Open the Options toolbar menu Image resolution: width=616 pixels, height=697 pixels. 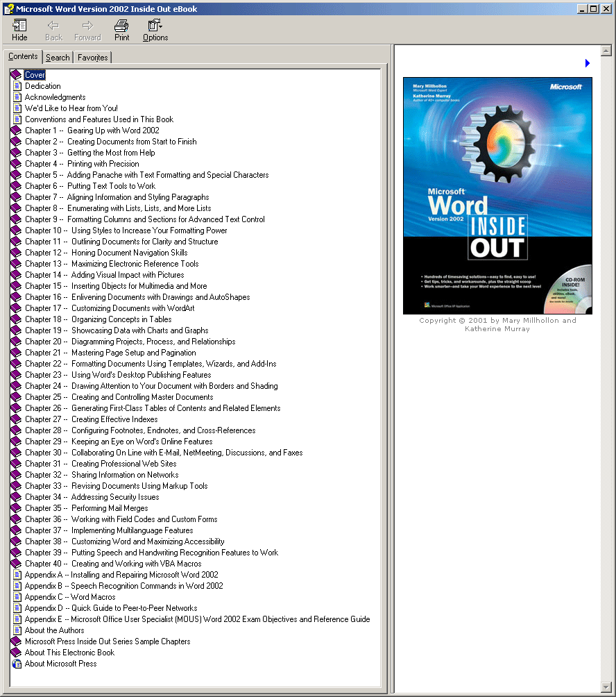coord(155,26)
